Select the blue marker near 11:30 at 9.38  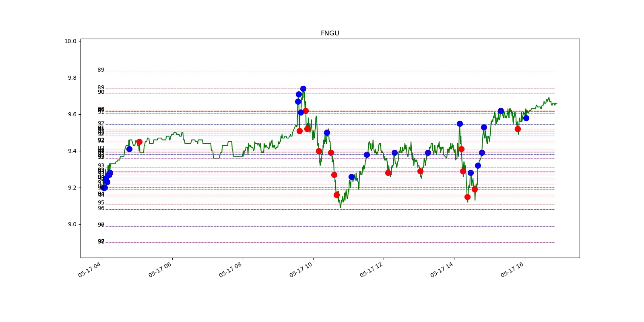(x=367, y=155)
